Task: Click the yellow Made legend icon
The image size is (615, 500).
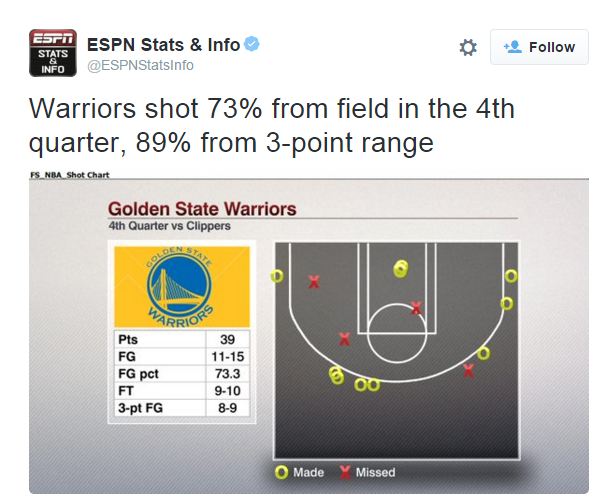Action: [283, 471]
